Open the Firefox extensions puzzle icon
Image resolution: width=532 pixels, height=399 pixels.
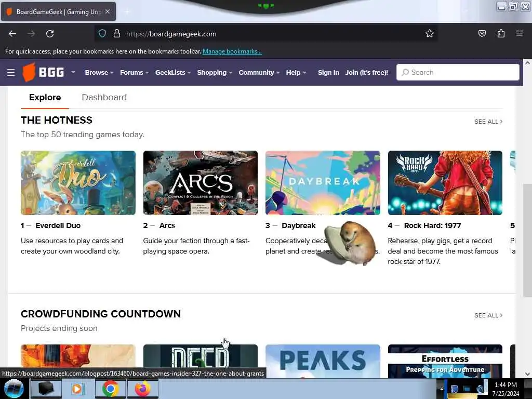tap(501, 33)
